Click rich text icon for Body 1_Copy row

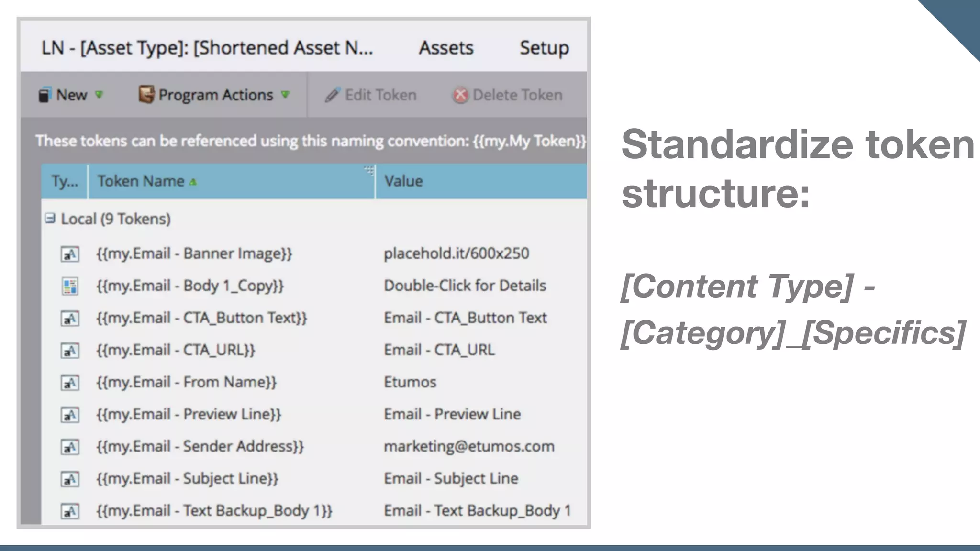point(70,286)
